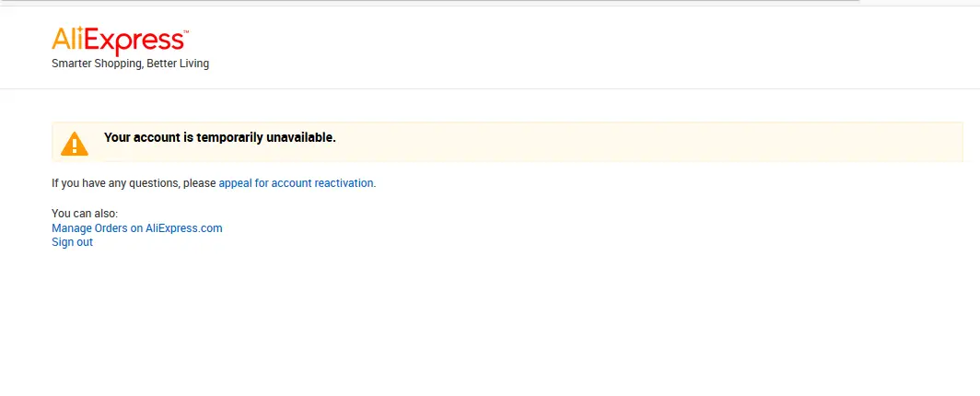Click the orange Ali part of logo
Viewport: 980px width, 396px height.
tap(67, 40)
